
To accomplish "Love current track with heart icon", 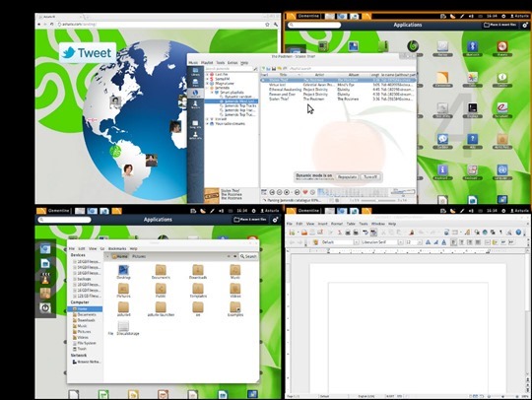I will pos(305,192).
